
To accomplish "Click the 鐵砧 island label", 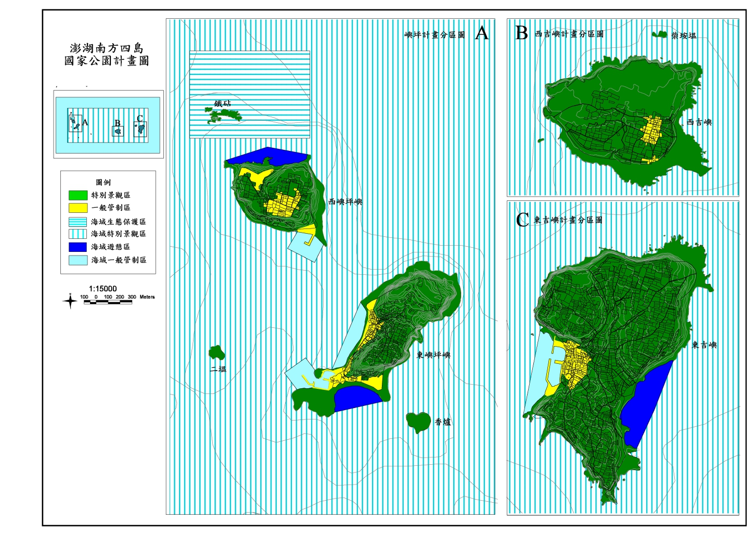I will [x=223, y=104].
